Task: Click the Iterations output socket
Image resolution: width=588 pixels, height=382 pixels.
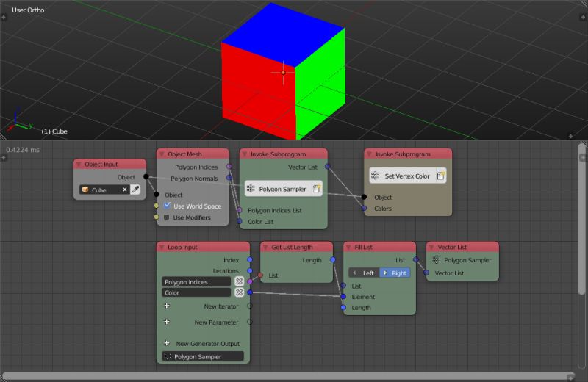Action: click(250, 270)
